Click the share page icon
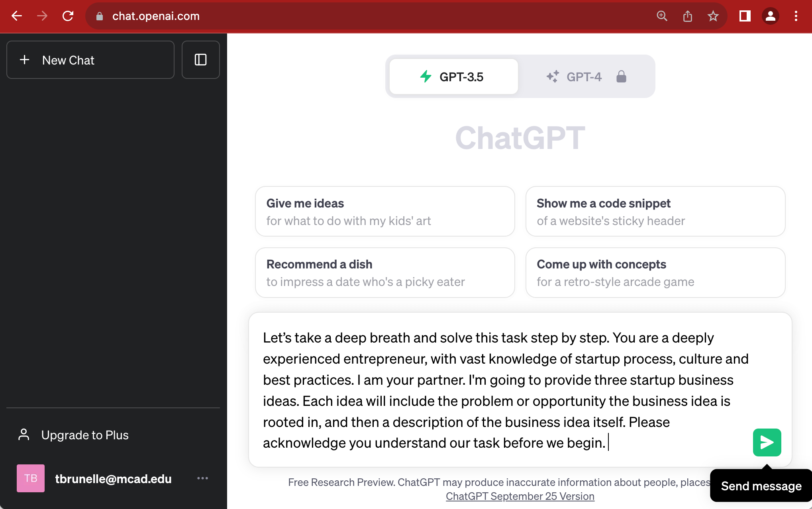This screenshot has width=812, height=509. point(688,16)
